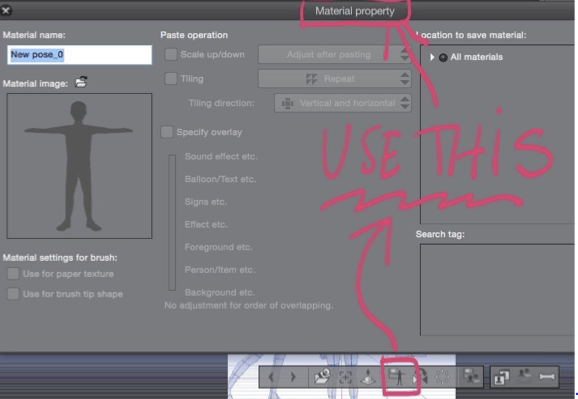Click the previous 3D object arrow
This screenshot has width=578, height=399.
[x=271, y=377]
